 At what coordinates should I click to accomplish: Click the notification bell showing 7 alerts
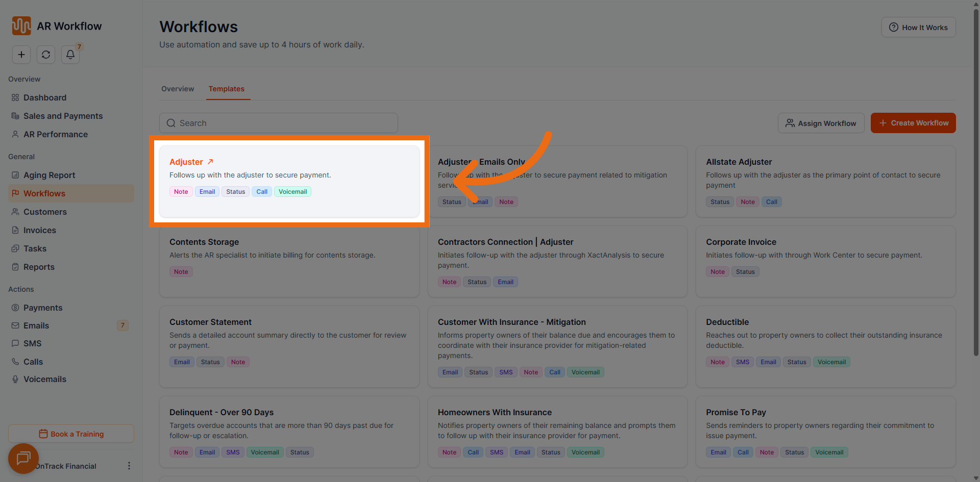pos(70,55)
